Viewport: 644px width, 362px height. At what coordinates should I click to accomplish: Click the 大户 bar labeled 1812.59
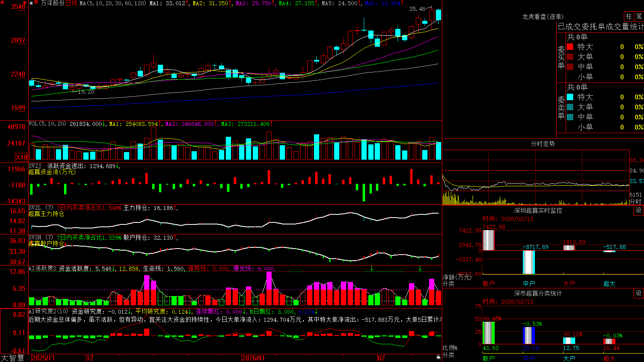pyautogui.click(x=569, y=248)
